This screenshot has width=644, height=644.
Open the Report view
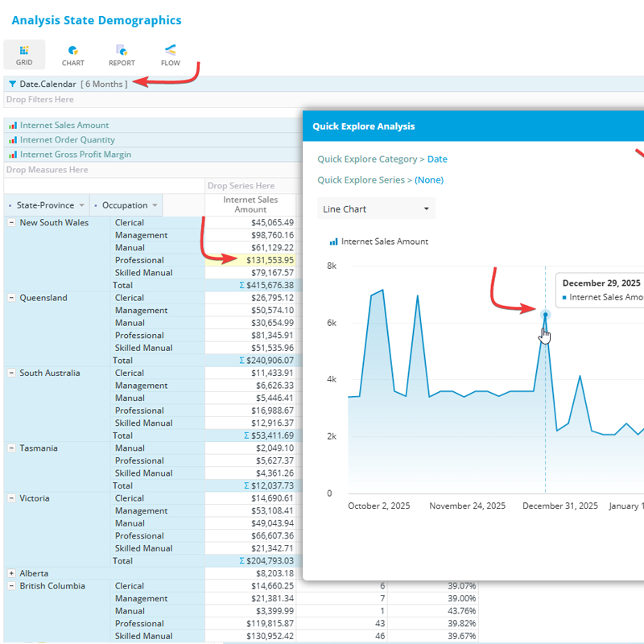click(x=122, y=54)
